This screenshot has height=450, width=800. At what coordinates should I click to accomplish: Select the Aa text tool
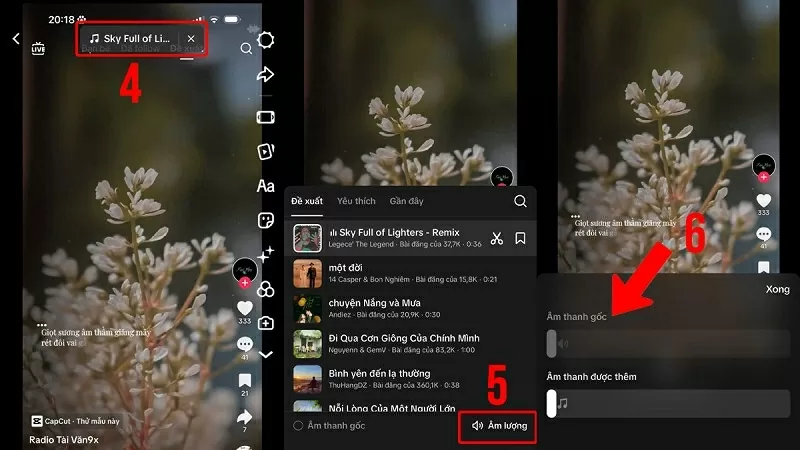pos(266,186)
